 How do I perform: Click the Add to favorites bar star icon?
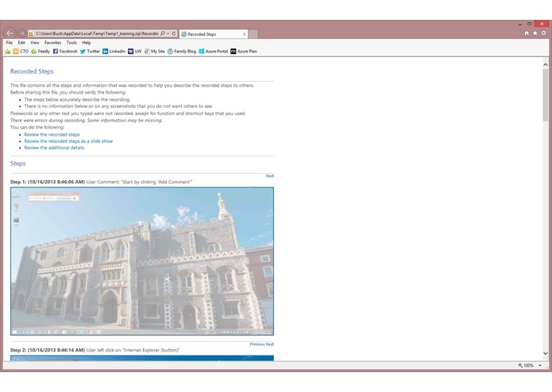click(8, 52)
